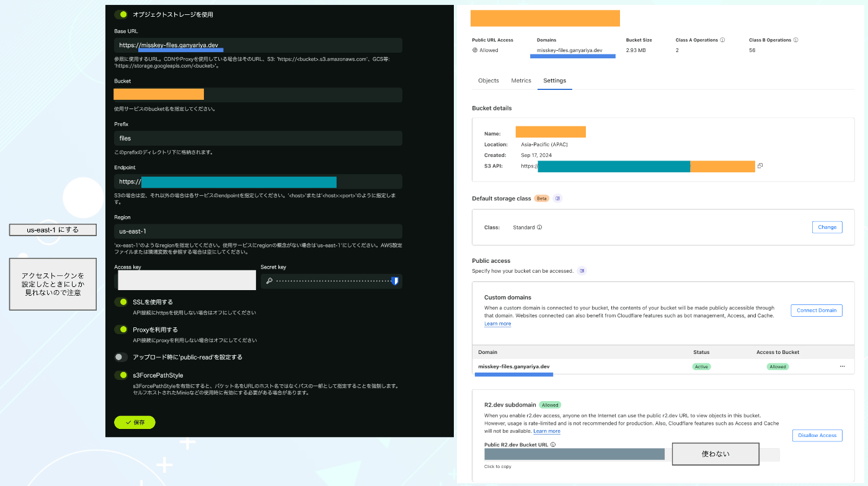This screenshot has width=868, height=486.
Task: Click the 保存 save button
Action: tap(135, 422)
